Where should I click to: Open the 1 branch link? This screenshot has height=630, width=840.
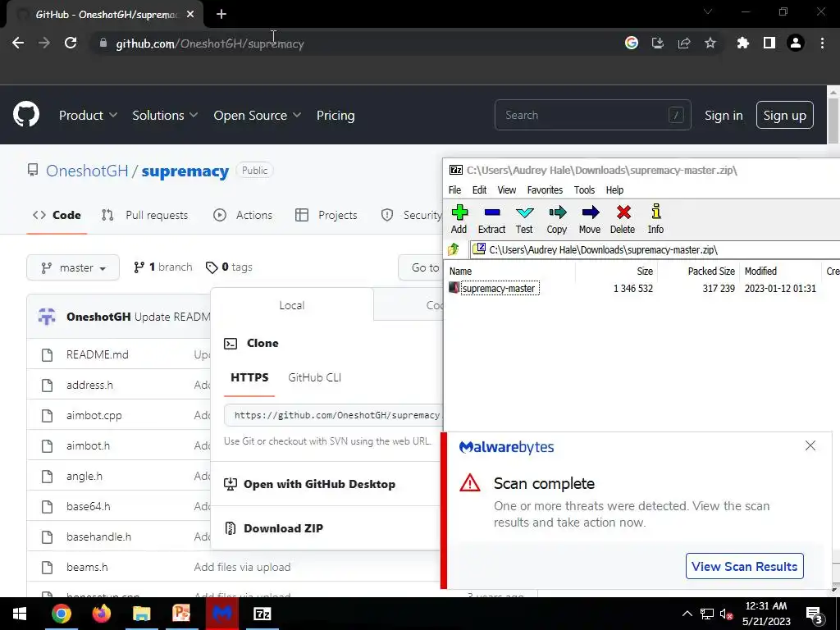pyautogui.click(x=163, y=267)
